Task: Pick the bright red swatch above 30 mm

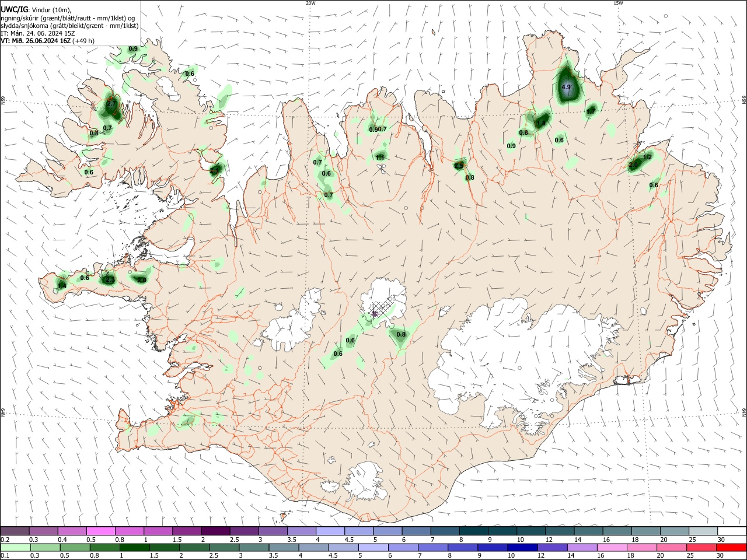Action: pyautogui.click(x=731, y=548)
